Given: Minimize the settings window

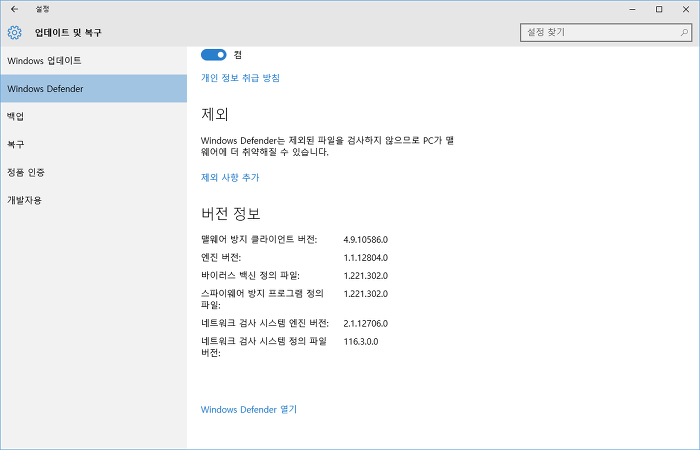Looking at the screenshot, I should pyautogui.click(x=633, y=9).
